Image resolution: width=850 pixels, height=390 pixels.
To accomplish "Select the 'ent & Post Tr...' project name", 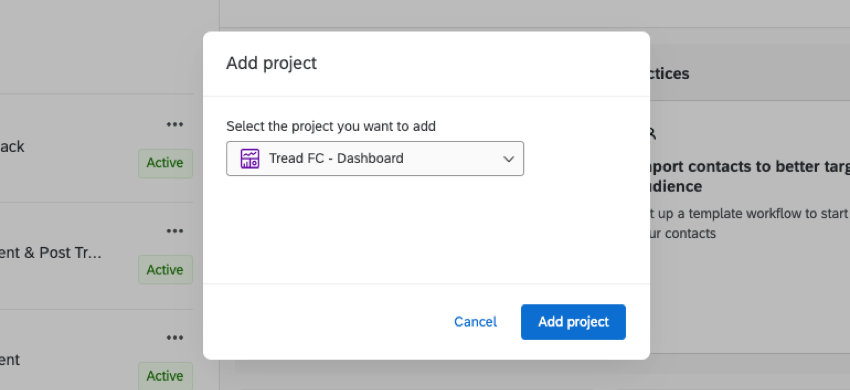I will pos(51,253).
